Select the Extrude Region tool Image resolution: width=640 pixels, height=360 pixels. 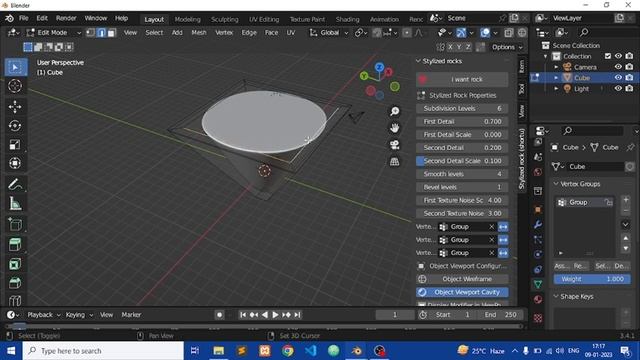(x=15, y=244)
